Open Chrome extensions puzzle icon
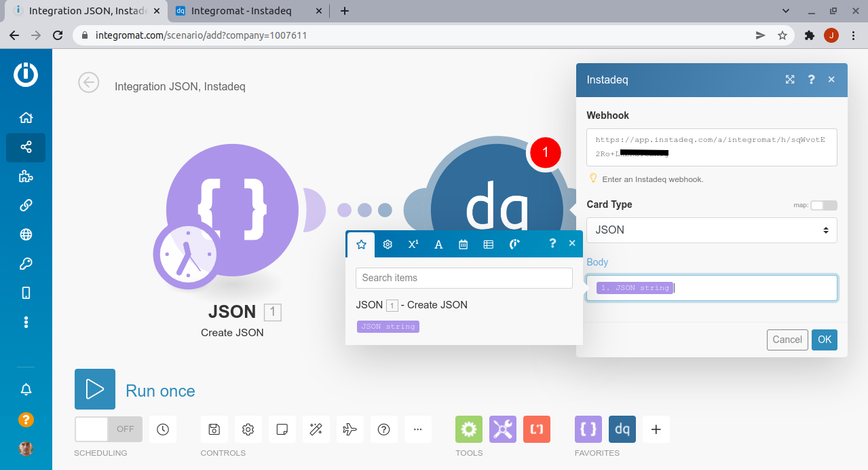Viewport: 868px width, 470px height. (x=809, y=35)
